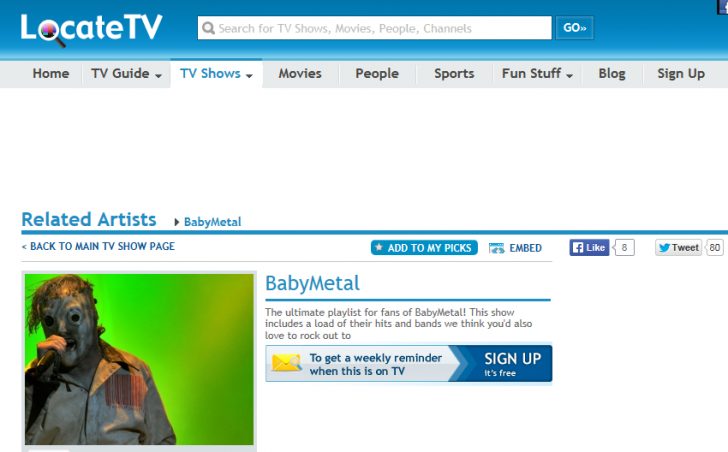Viewport: 728px width, 452px height.
Task: Click the envelope reminder icon
Action: pos(287,364)
